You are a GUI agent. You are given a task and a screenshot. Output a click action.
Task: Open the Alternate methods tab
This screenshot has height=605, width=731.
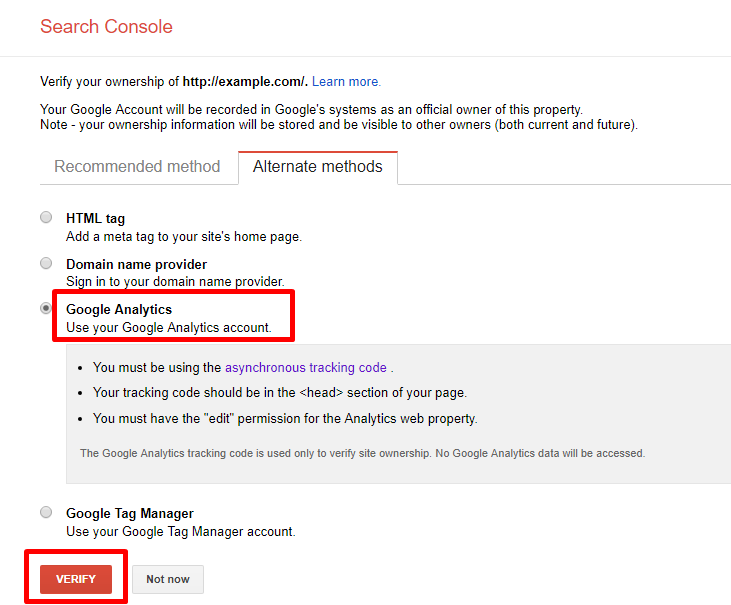point(318,167)
